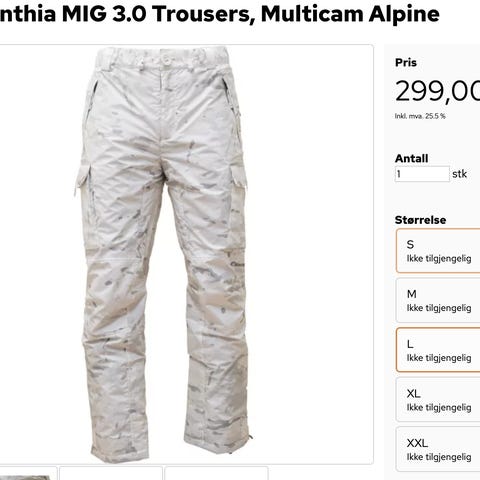Click the 299,00 price text

[x=437, y=91]
